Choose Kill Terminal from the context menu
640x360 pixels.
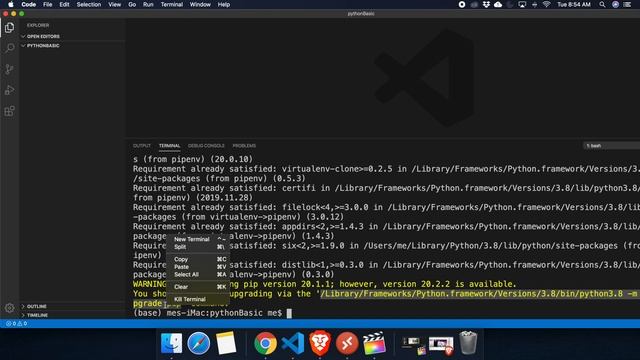point(198,299)
